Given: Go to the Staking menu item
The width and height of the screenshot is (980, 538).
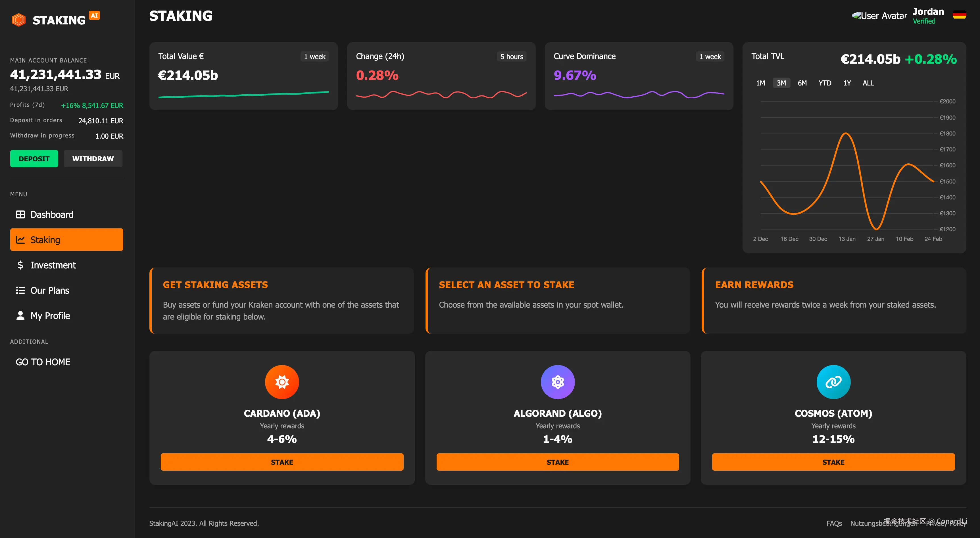Looking at the screenshot, I should [x=66, y=240].
